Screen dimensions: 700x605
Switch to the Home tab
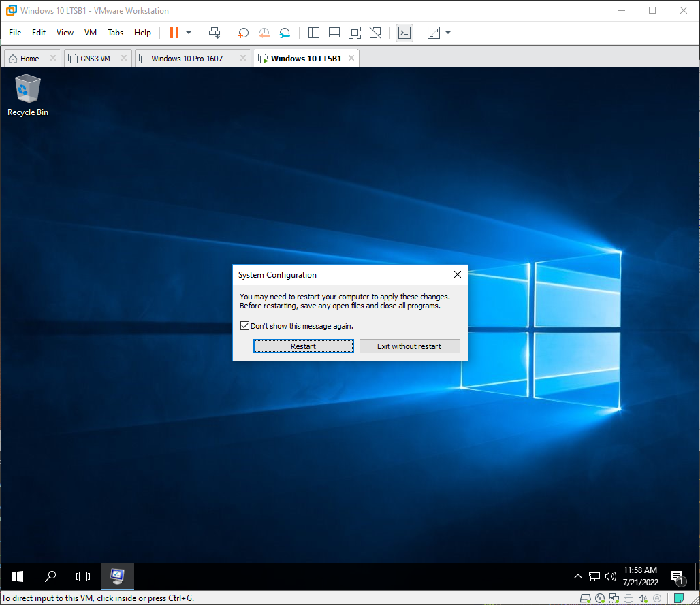tap(29, 59)
